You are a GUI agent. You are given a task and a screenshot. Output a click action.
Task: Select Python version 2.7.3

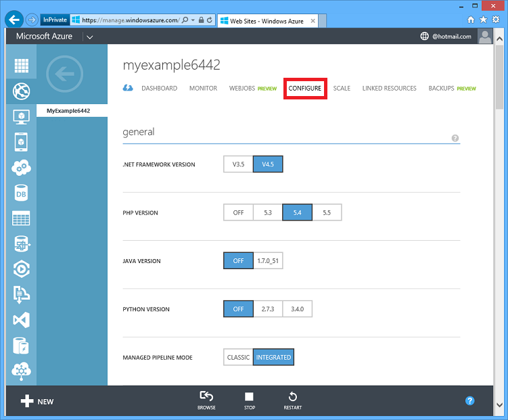coord(268,309)
